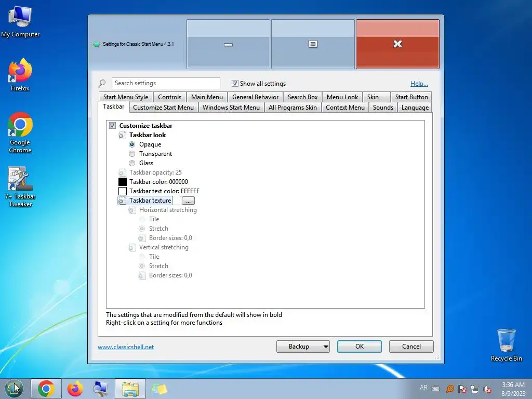Open the Start Button tab
Viewport: 532px width, 399px height.
coord(411,97)
